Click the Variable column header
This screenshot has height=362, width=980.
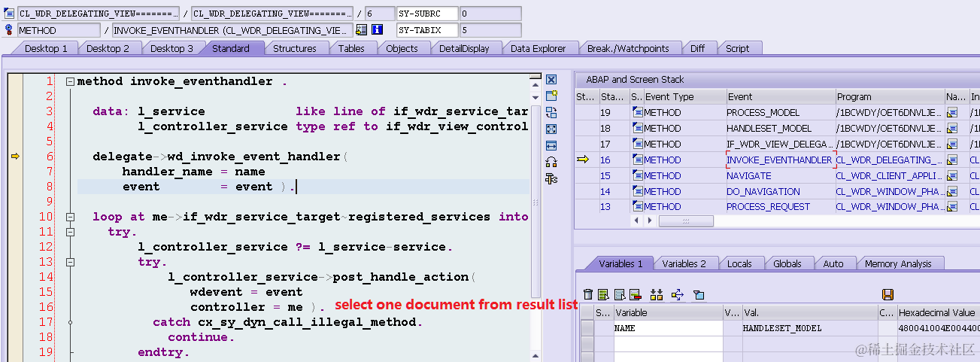[668, 312]
